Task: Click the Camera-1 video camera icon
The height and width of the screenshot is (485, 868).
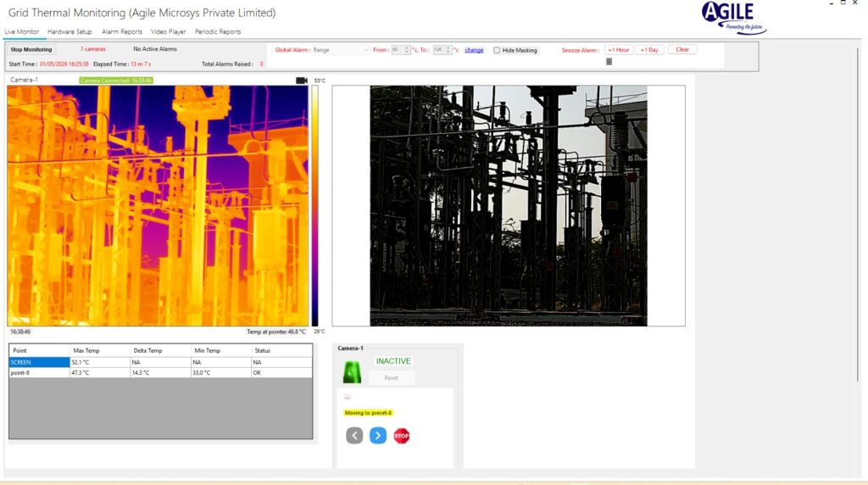Action: [302, 81]
